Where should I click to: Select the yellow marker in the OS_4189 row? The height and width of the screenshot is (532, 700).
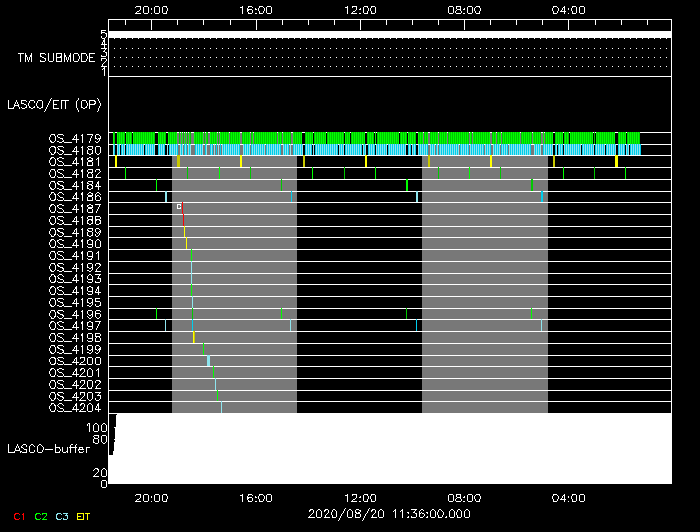click(x=184, y=232)
